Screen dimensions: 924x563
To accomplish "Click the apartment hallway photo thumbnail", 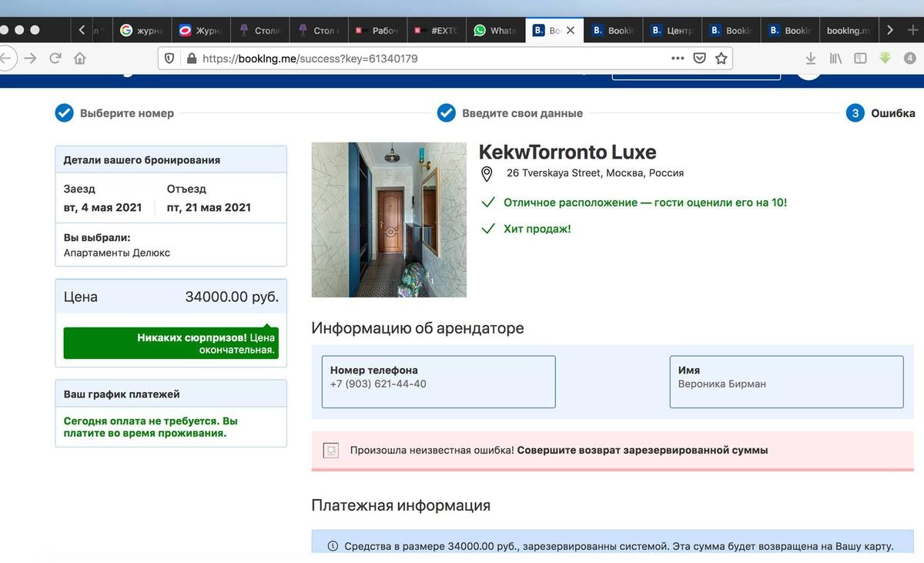I will click(389, 220).
